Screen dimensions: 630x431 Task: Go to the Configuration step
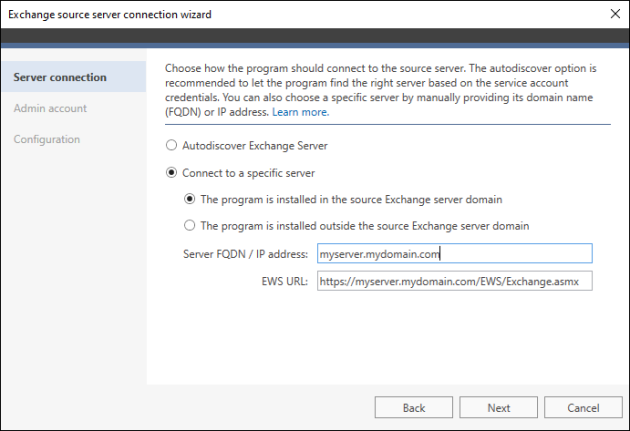pos(47,139)
